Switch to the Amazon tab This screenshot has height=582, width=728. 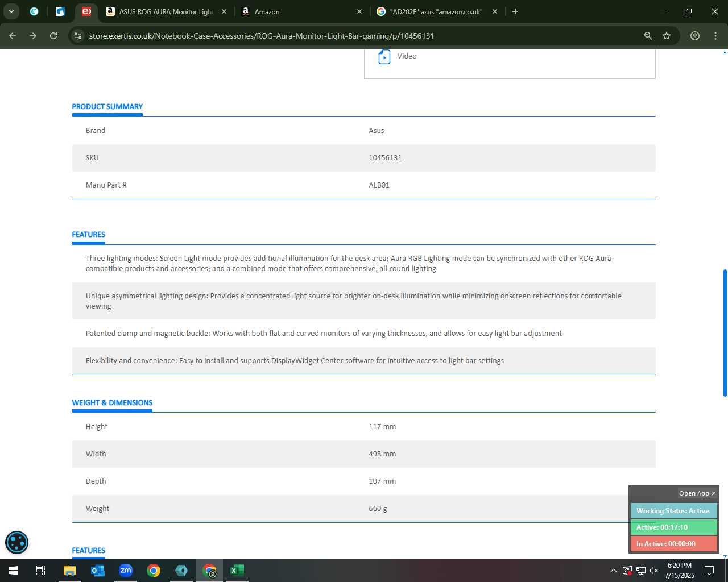301,11
